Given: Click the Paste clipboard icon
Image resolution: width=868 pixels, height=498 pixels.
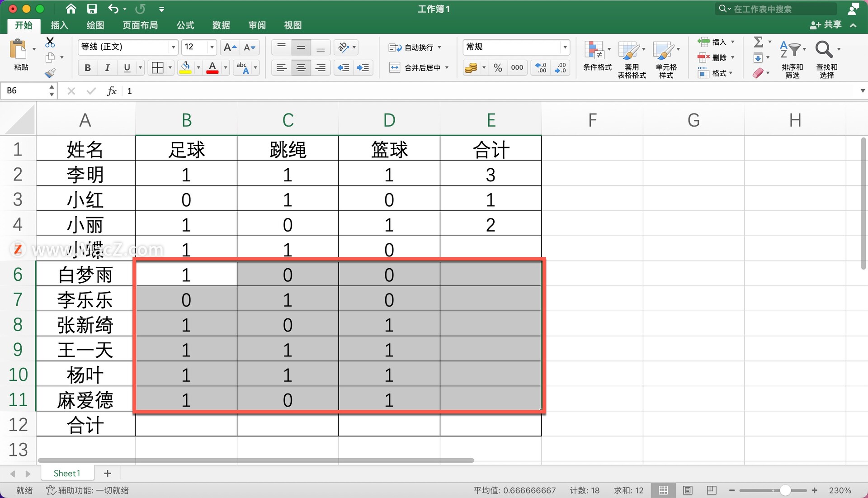Looking at the screenshot, I should 19,49.
